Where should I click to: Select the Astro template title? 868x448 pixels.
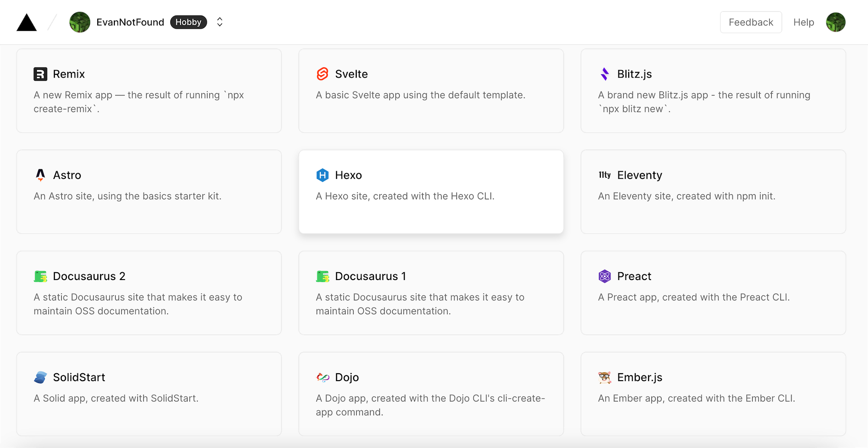(67, 175)
